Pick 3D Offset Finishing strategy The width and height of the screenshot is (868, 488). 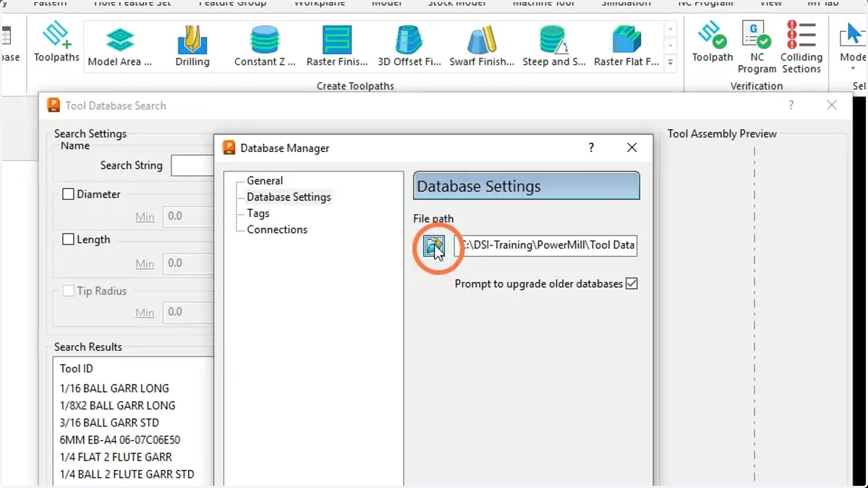pyautogui.click(x=409, y=46)
